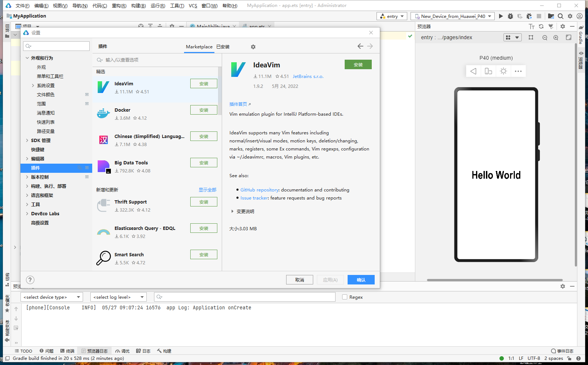Image resolution: width=588 pixels, height=365 pixels.
Task: Switch to the 已安装 tab
Action: click(x=223, y=46)
